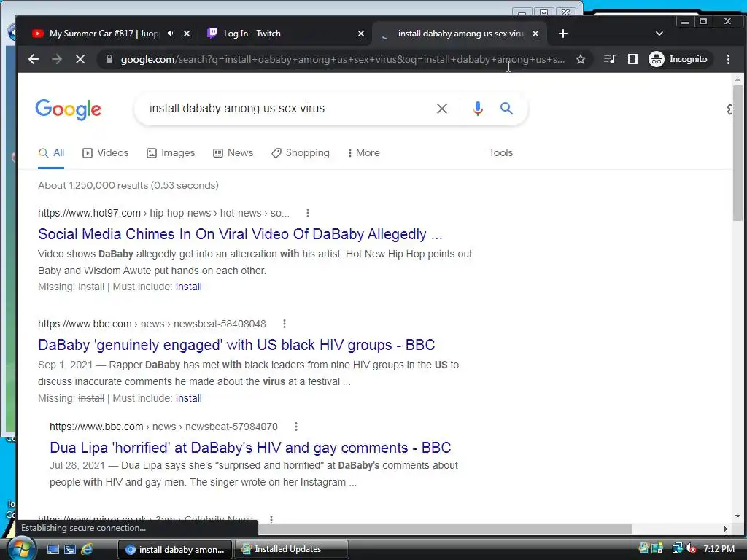This screenshot has height=560, width=747.
Task: Close the My Summer Car YouTube tab
Action: (187, 34)
